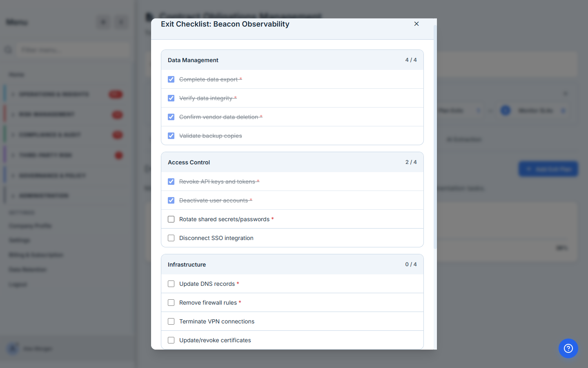Click the struck-through 'Complete data export' text
The image size is (588, 368).
pyautogui.click(x=208, y=79)
